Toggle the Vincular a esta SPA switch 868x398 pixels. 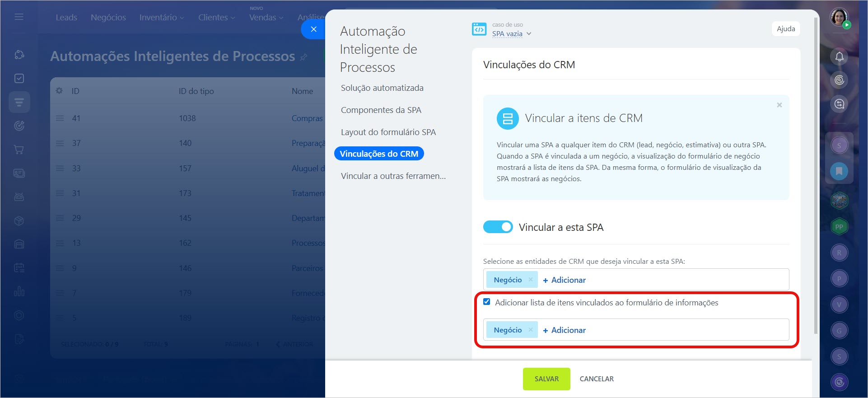click(x=498, y=227)
